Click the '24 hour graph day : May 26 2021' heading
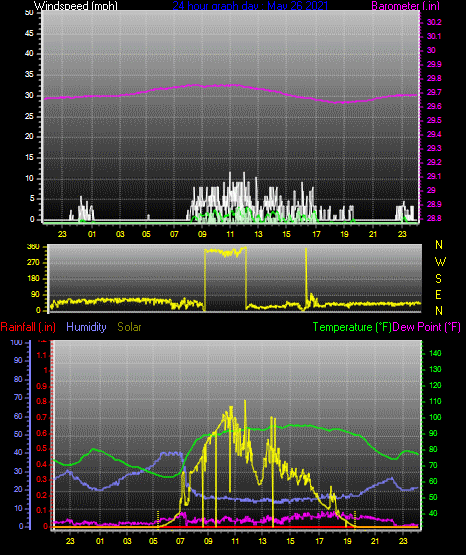The width and height of the screenshot is (466, 555). point(250,6)
